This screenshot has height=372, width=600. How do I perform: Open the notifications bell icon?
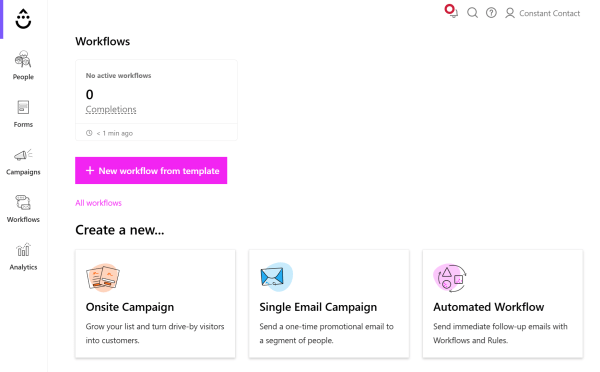452,11
